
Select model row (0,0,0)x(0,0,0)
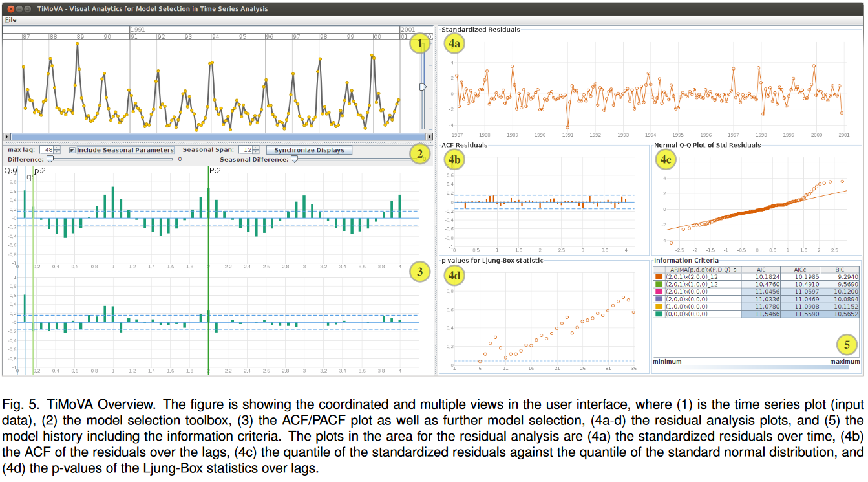(x=756, y=314)
